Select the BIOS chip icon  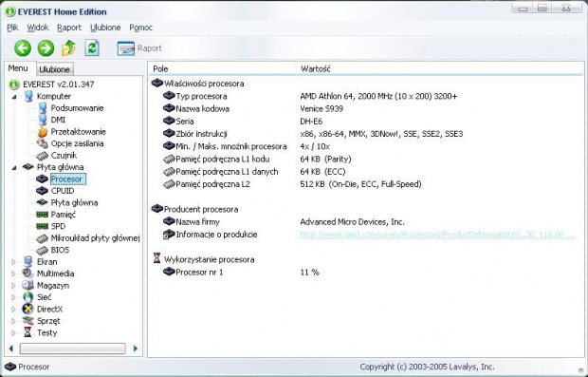(x=43, y=250)
